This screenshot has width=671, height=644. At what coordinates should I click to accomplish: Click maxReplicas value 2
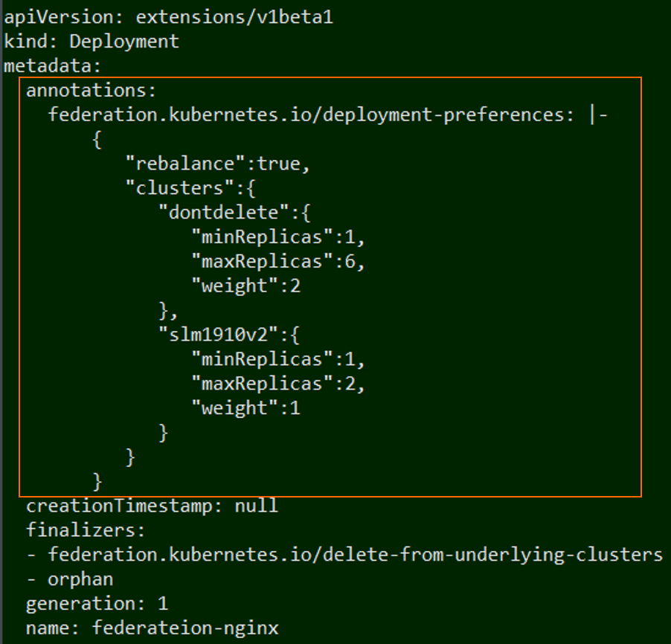click(350, 384)
